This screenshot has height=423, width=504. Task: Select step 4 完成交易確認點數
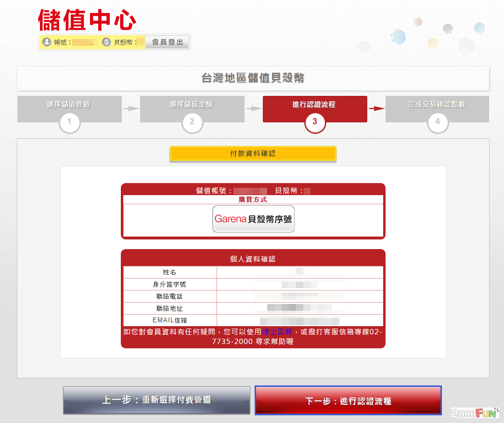pyautogui.click(x=437, y=109)
